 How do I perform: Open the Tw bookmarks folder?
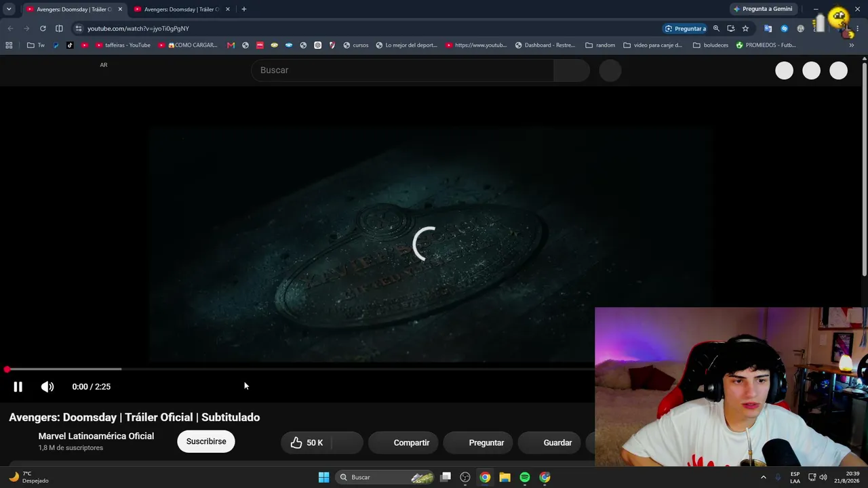pos(36,45)
